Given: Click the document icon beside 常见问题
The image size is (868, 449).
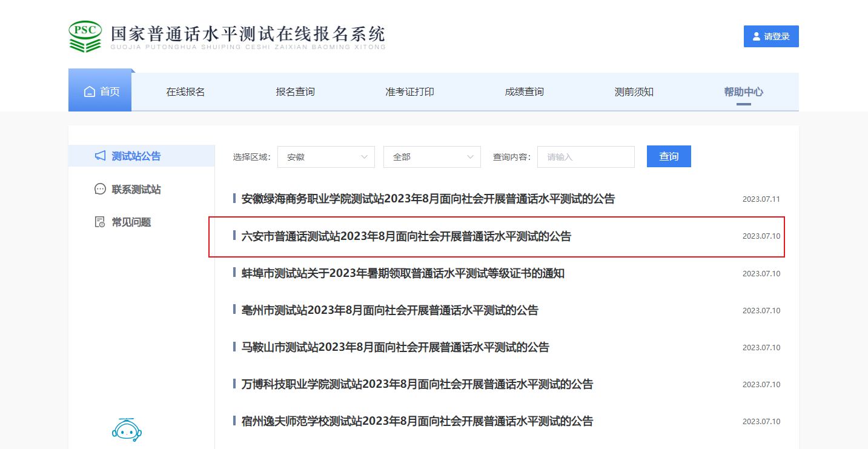Looking at the screenshot, I should (100, 222).
